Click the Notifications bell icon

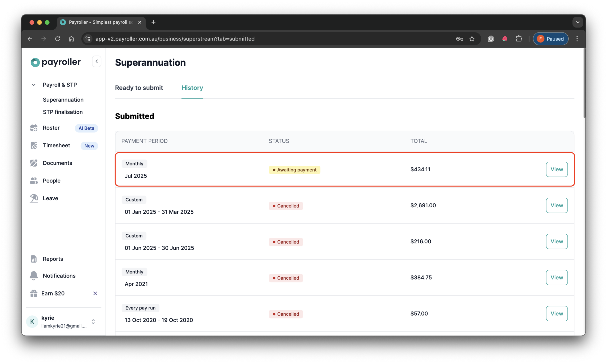(34, 276)
